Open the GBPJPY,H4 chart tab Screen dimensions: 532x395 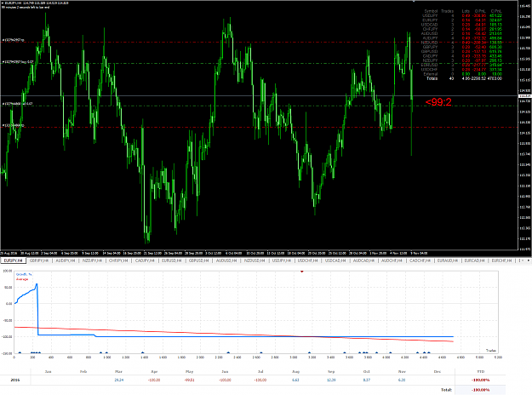tap(39, 260)
